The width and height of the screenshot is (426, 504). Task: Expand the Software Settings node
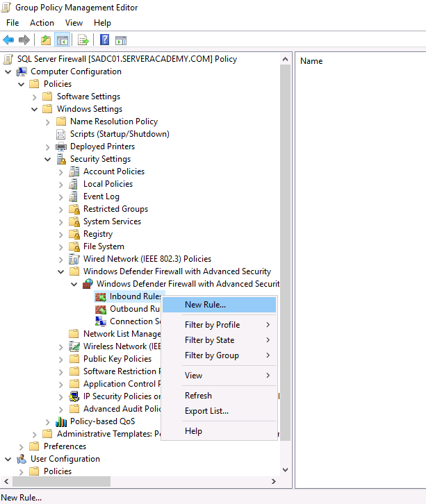coord(35,96)
